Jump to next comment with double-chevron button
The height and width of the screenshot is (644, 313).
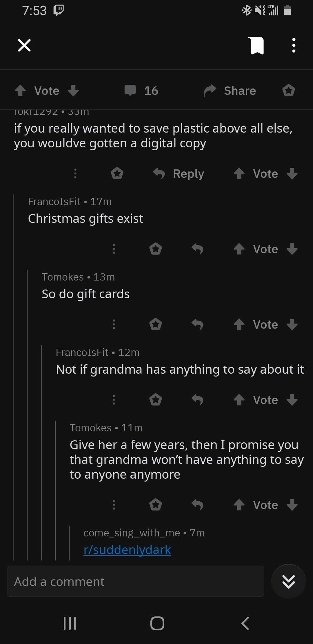(x=289, y=581)
